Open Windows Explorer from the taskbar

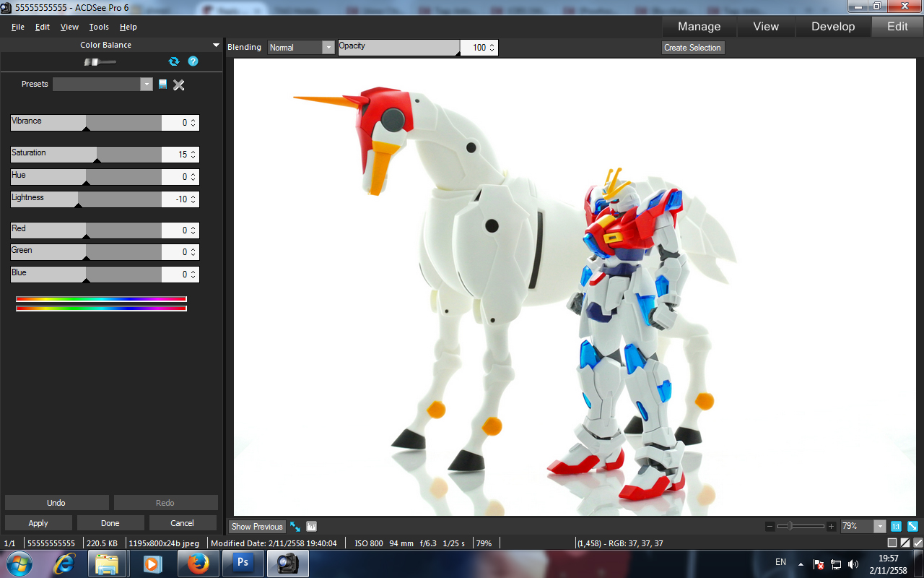[108, 564]
